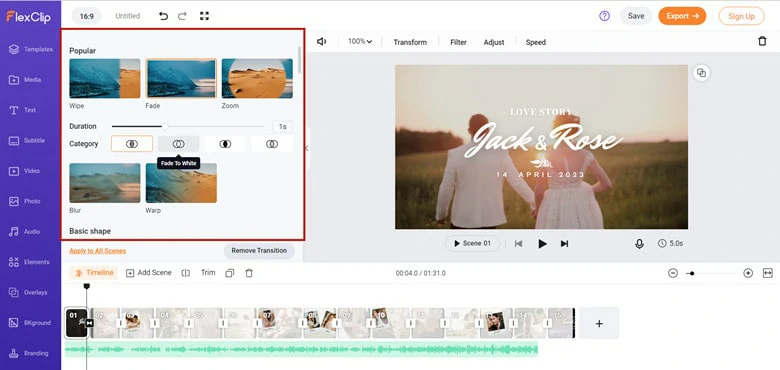The image size is (780, 370).
Task: Click the redo arrow icon
Action: (183, 16)
